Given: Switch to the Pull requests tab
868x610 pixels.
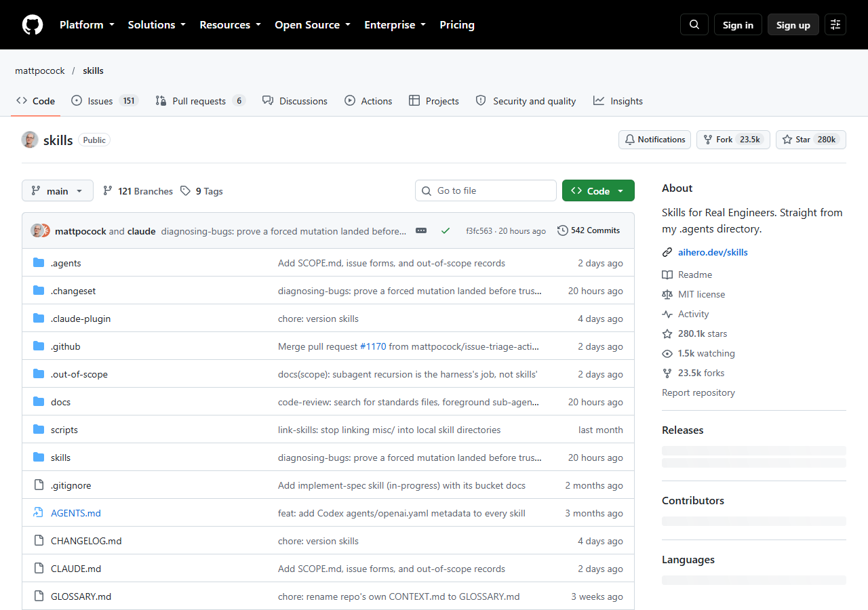Looking at the screenshot, I should pos(200,101).
